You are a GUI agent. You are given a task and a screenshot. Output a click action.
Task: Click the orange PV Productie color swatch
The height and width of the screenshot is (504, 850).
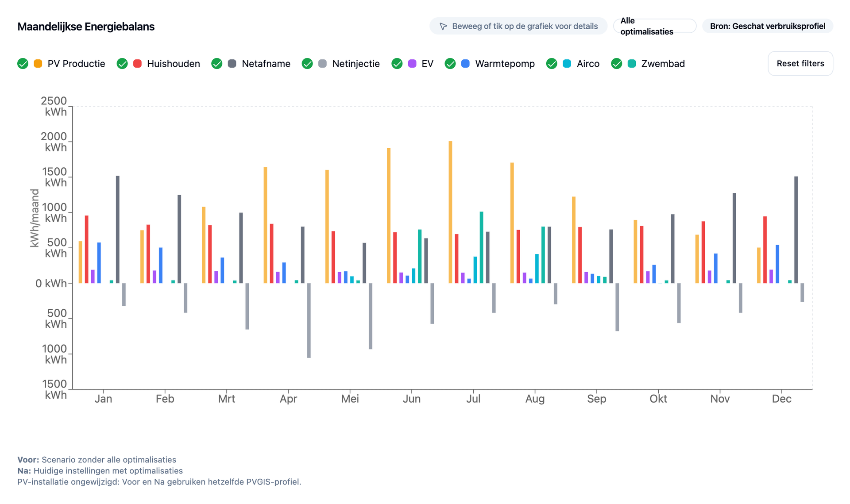[x=38, y=64]
